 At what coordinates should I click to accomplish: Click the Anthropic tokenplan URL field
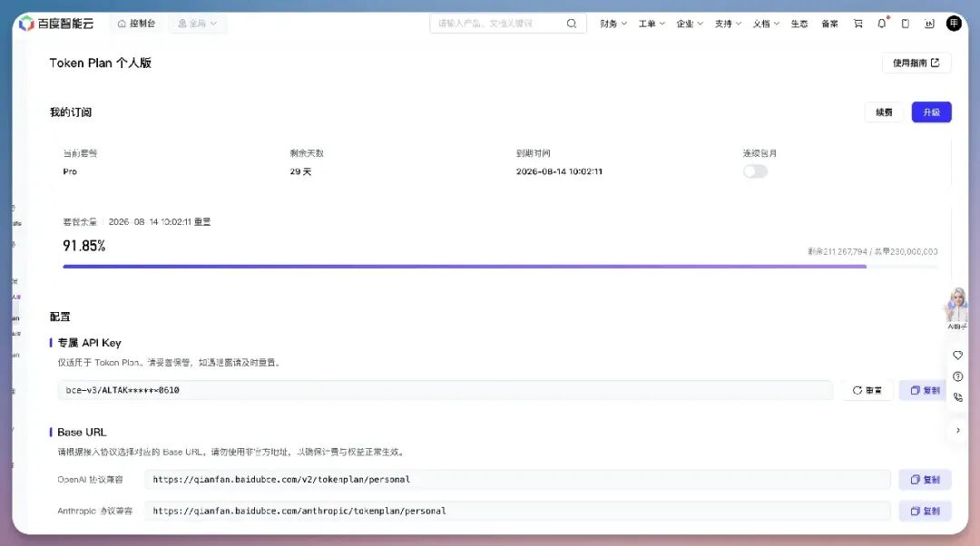pyautogui.click(x=517, y=511)
